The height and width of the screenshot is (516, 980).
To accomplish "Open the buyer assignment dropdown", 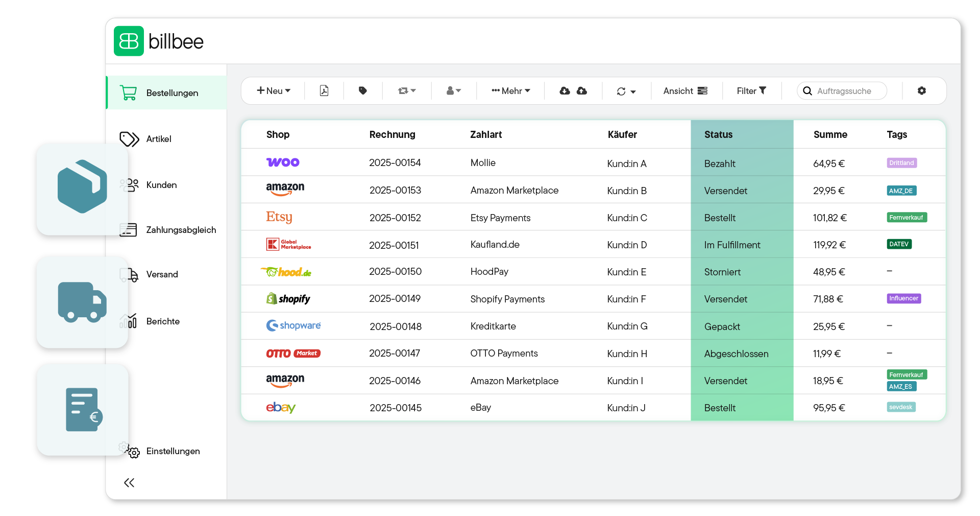I will coord(453,90).
